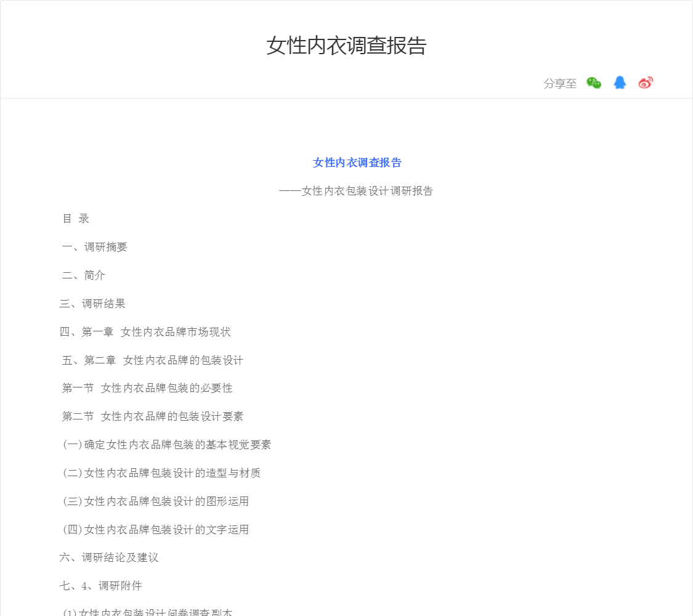Screen dimensions: 693x616
Task: Select the line 二、简介
Action: 84,275
